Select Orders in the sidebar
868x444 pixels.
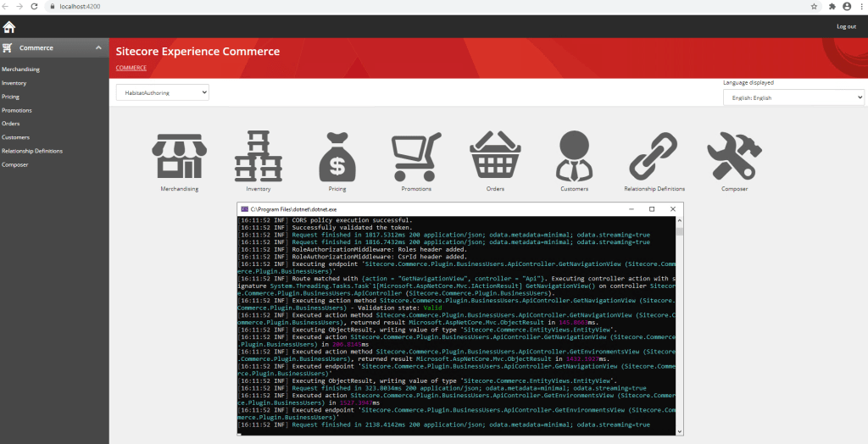pyautogui.click(x=10, y=124)
